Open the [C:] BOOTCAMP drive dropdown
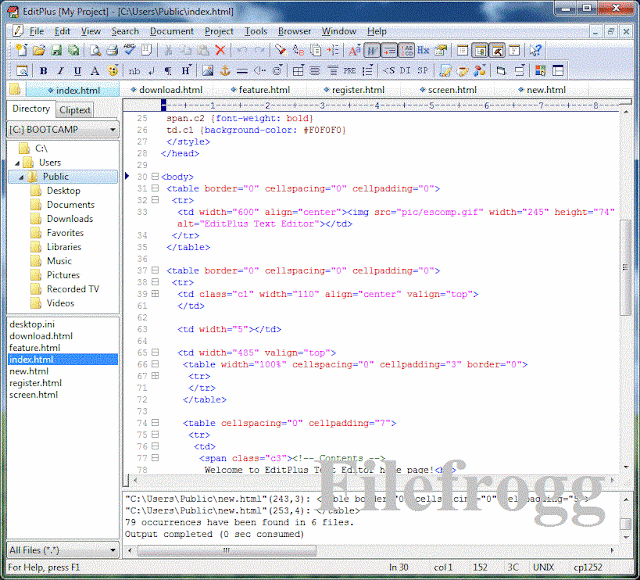Screen dimensions: 640x580 (x=63, y=130)
